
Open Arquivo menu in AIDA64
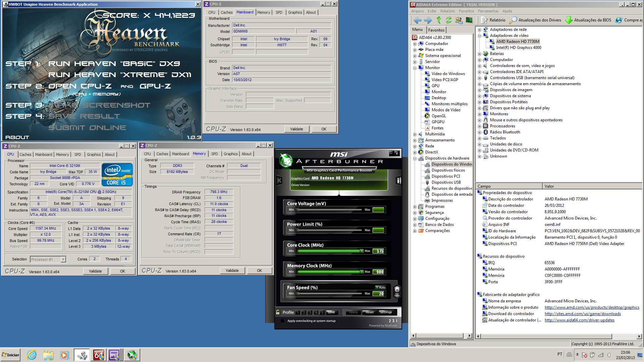(418, 11)
